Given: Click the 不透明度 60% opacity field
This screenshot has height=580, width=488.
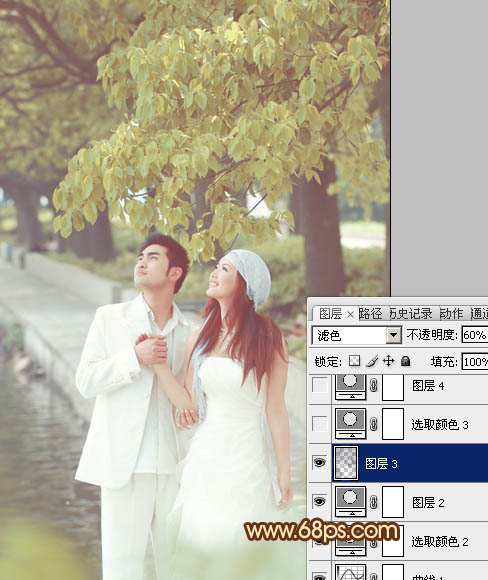Looking at the screenshot, I should (475, 335).
